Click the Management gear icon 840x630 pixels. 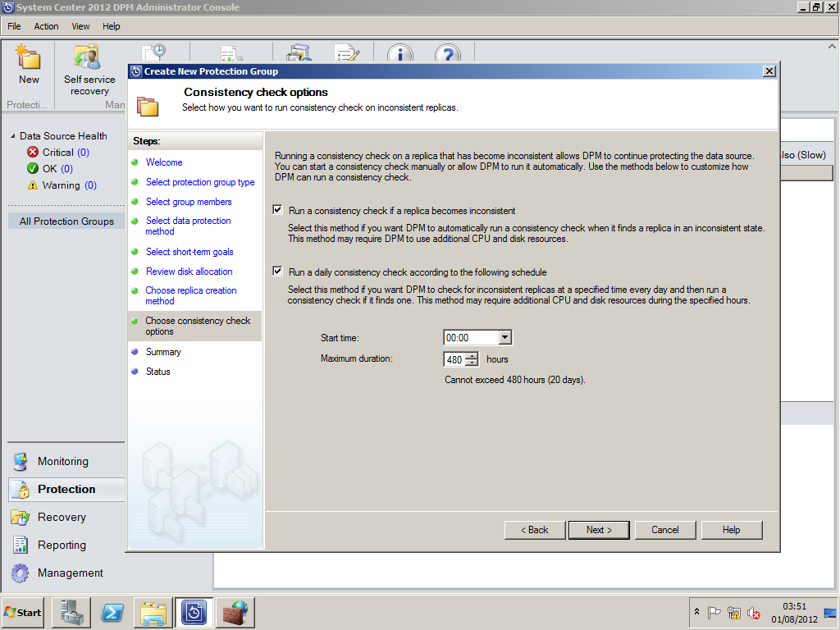click(x=21, y=573)
